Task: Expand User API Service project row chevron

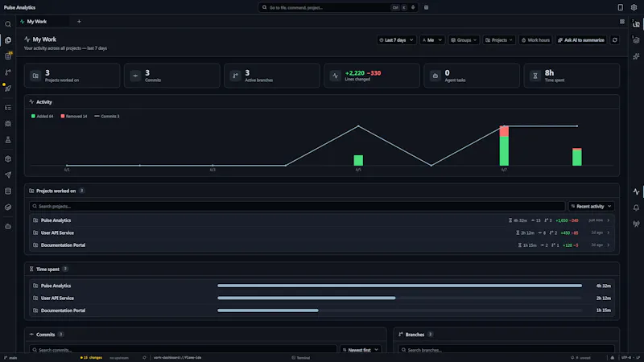Action: pyautogui.click(x=609, y=232)
